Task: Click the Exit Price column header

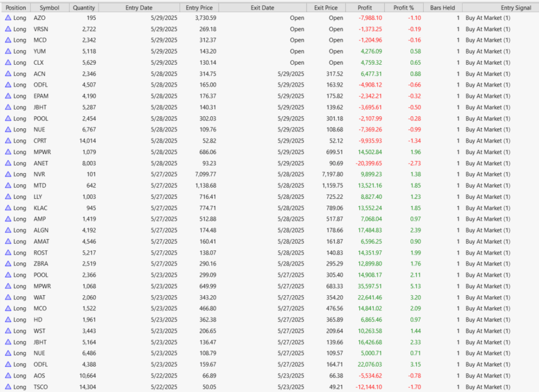Action: [326, 8]
